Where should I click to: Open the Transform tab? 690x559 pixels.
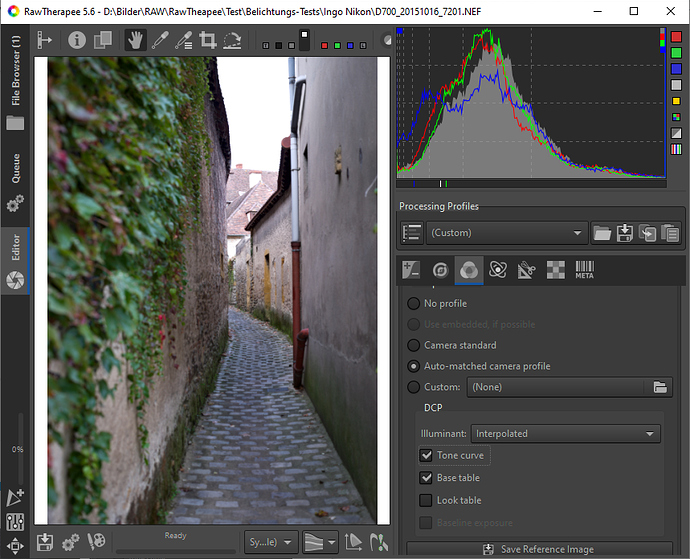click(527, 269)
